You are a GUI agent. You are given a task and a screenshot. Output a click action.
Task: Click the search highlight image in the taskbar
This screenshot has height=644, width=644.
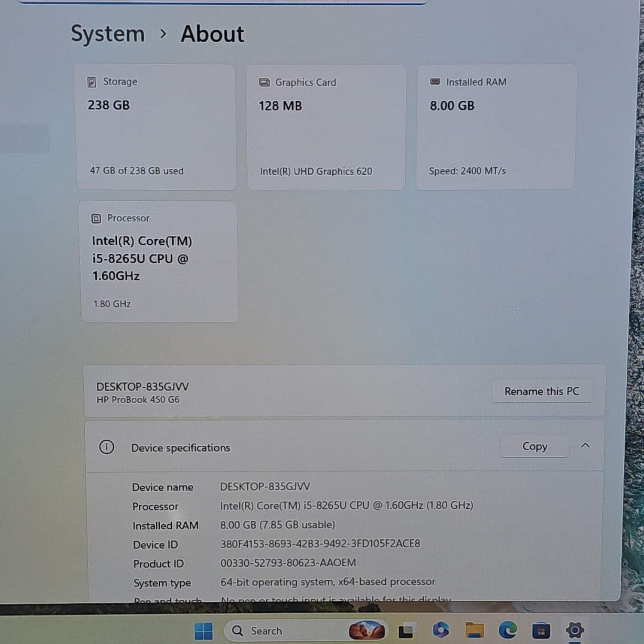pyautogui.click(x=366, y=630)
